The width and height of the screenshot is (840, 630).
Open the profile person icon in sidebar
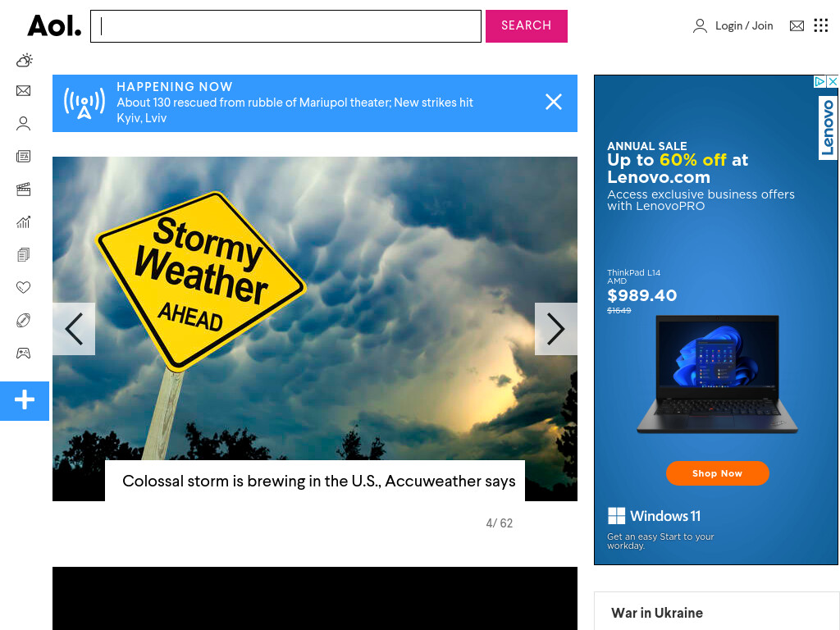23,124
